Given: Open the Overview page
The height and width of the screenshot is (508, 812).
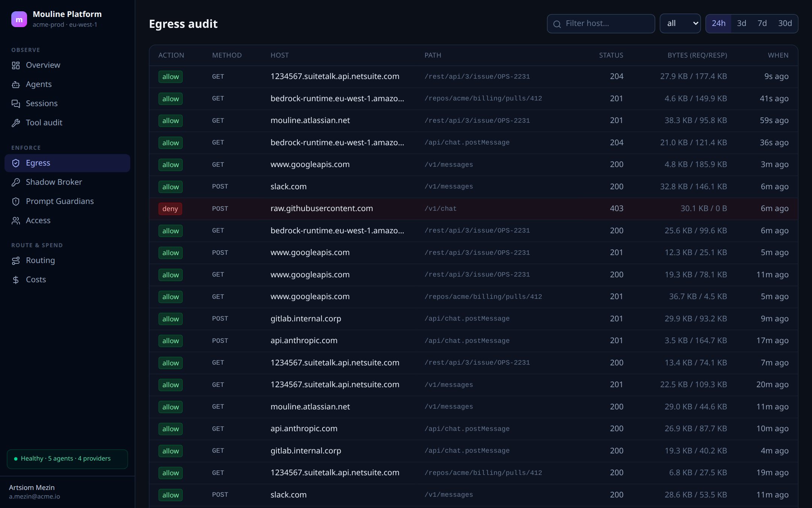Looking at the screenshot, I should [x=67, y=65].
